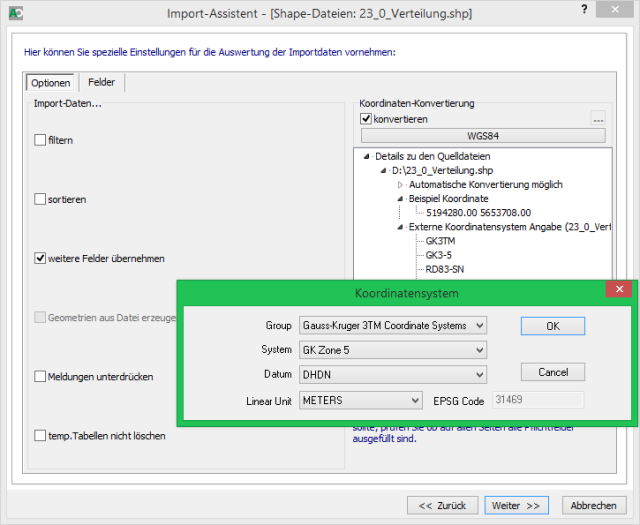The width and height of the screenshot is (640, 525).
Task: Open the System dropdown showing GK Zone 5
Action: pos(392,350)
